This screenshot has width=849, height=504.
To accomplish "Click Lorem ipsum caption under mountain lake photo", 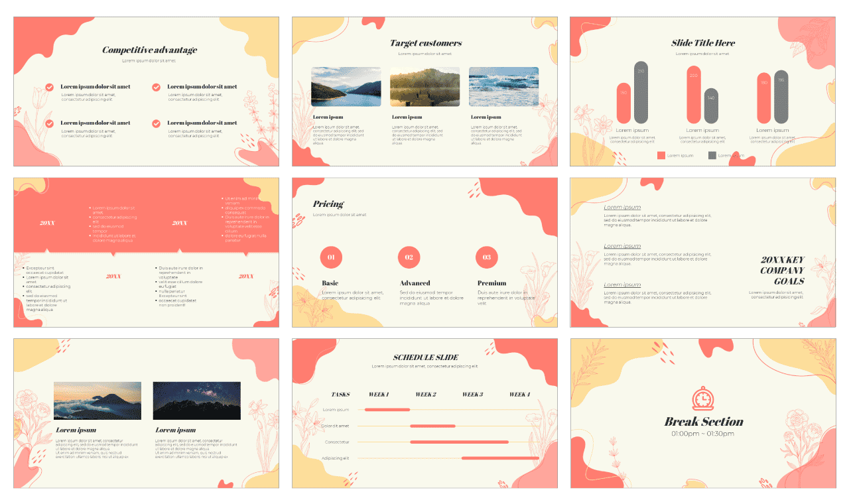I will coord(328,117).
